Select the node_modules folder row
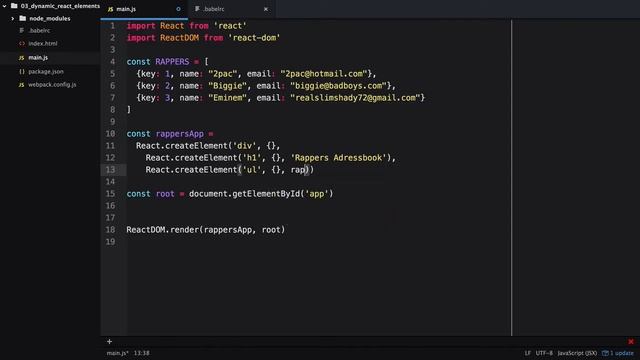 coord(50,18)
